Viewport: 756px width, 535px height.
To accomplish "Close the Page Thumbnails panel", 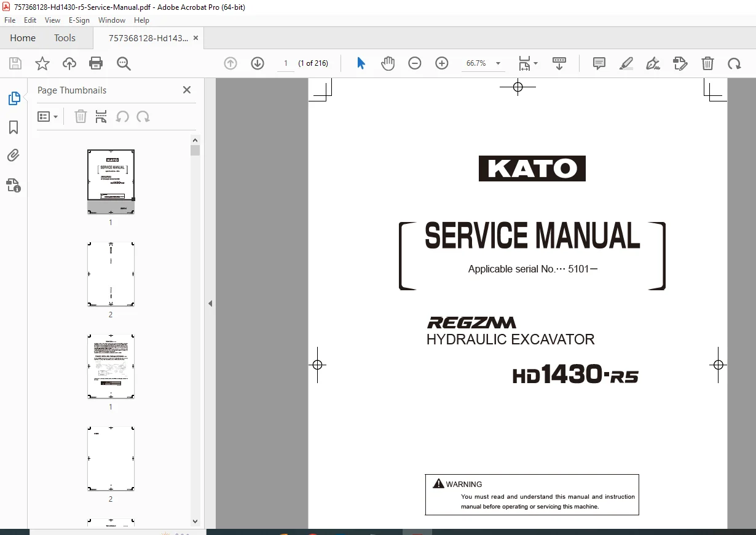I will coord(187,90).
